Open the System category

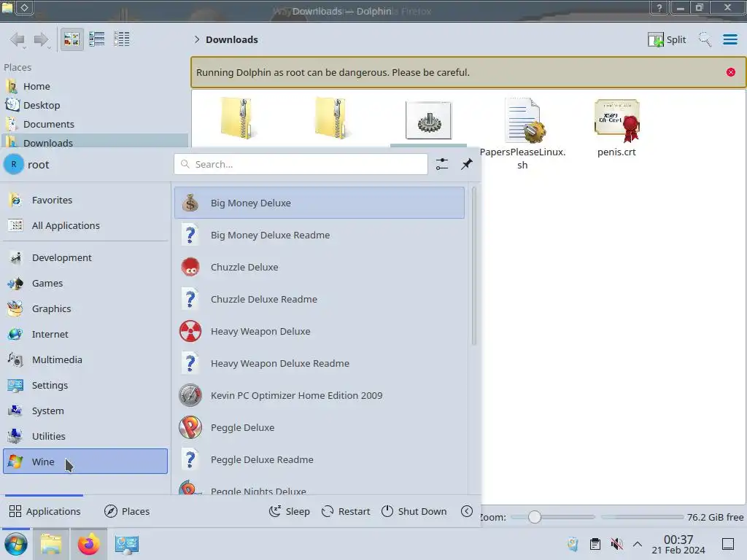85,411
